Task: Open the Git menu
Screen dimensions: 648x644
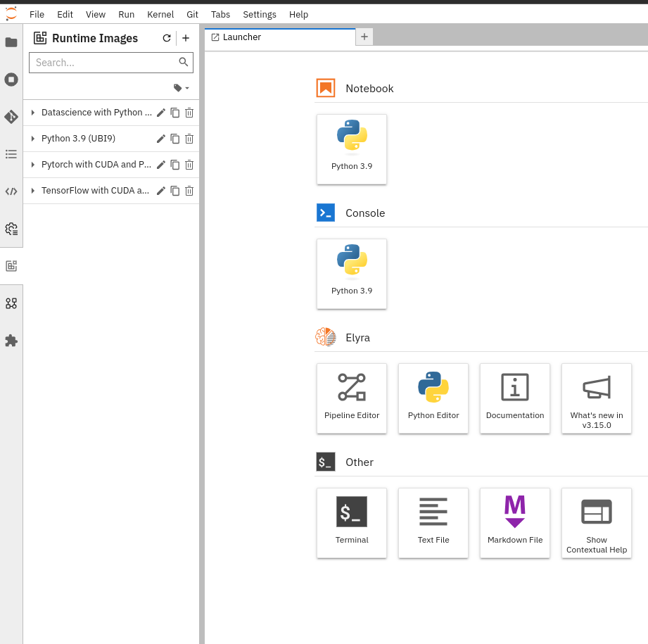Action: point(192,15)
